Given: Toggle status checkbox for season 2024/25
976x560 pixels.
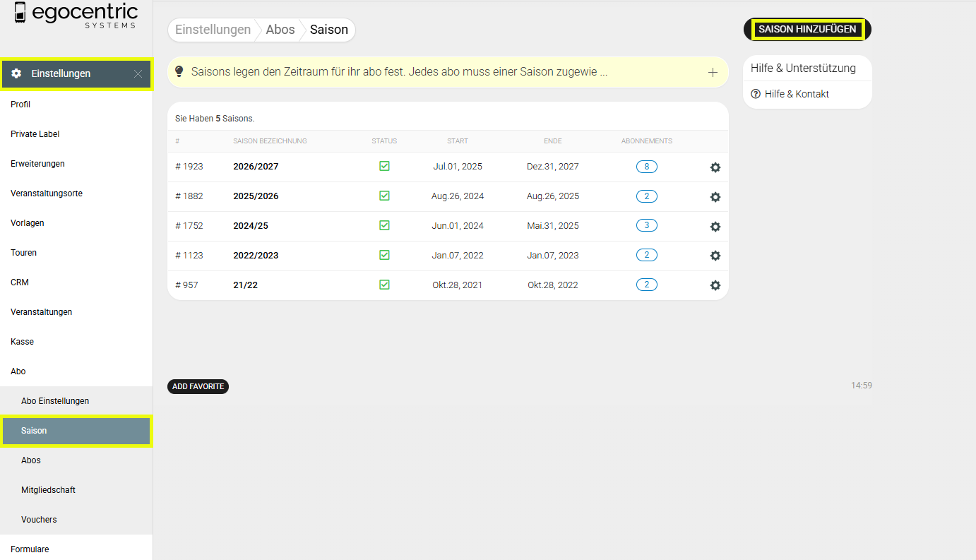Looking at the screenshot, I should tap(384, 225).
